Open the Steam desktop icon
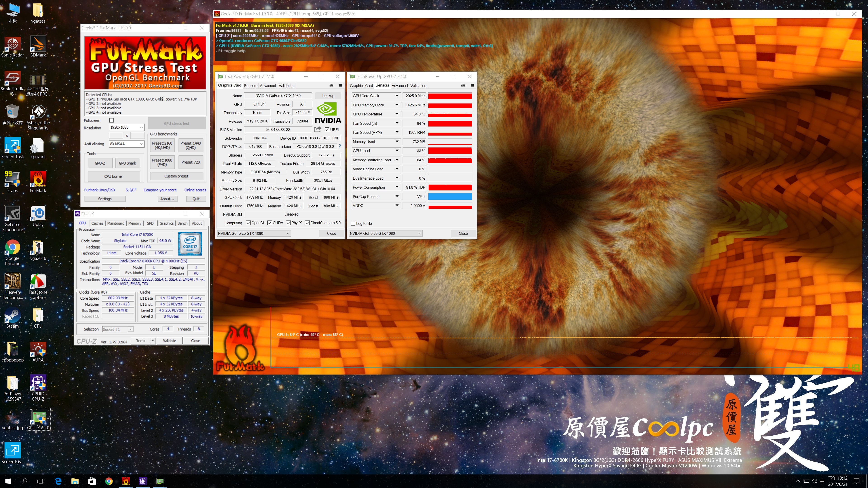This screenshot has width=868, height=488. (x=12, y=318)
